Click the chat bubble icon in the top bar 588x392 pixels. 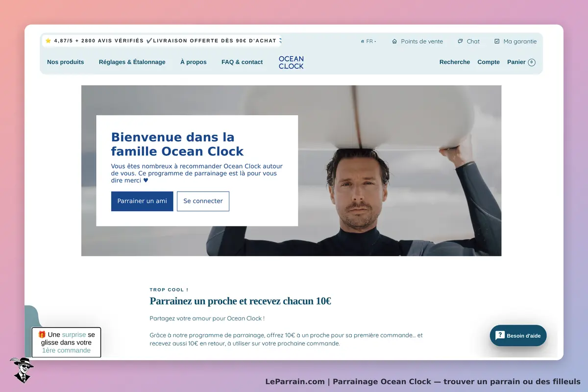(x=460, y=42)
